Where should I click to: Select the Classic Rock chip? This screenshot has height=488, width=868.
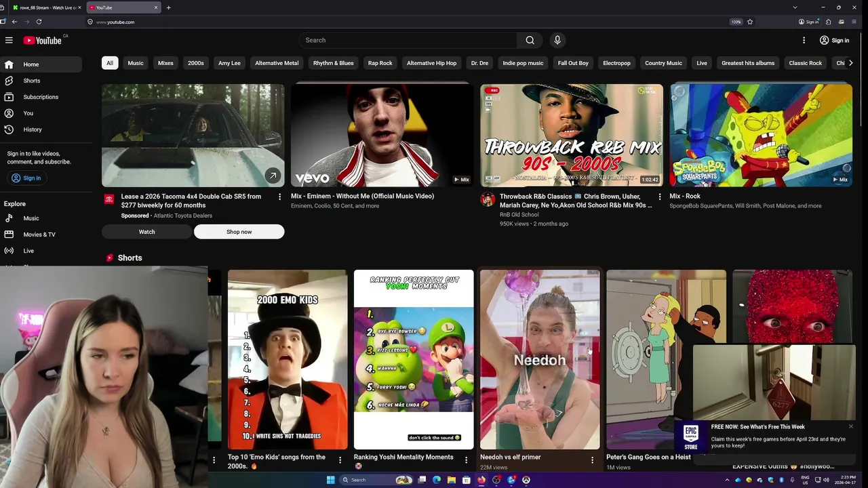pyautogui.click(x=806, y=63)
